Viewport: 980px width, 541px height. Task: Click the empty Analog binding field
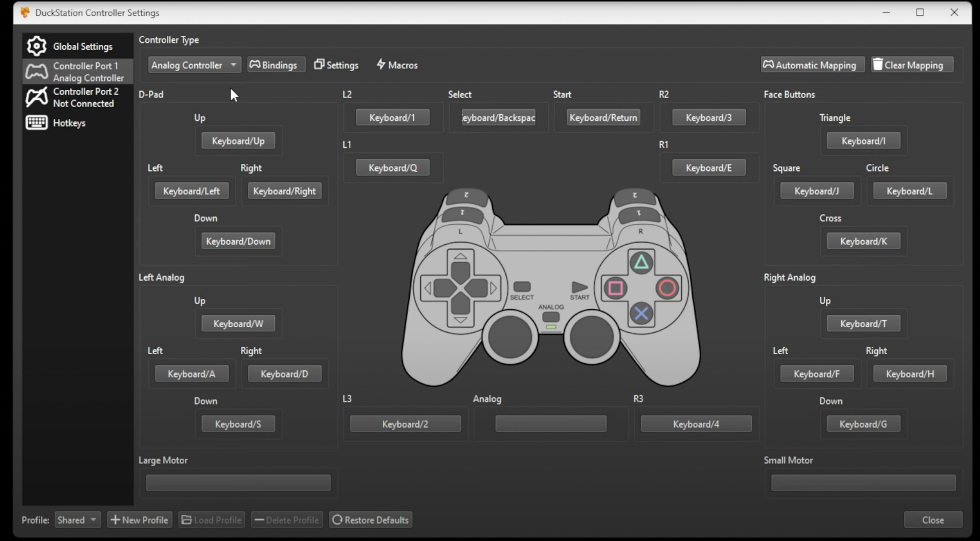click(x=551, y=424)
